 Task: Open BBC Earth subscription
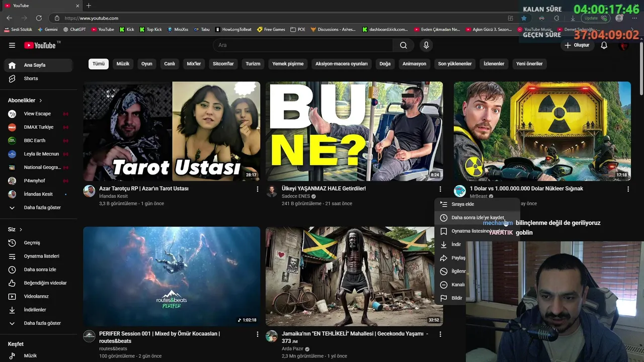[x=38, y=140]
